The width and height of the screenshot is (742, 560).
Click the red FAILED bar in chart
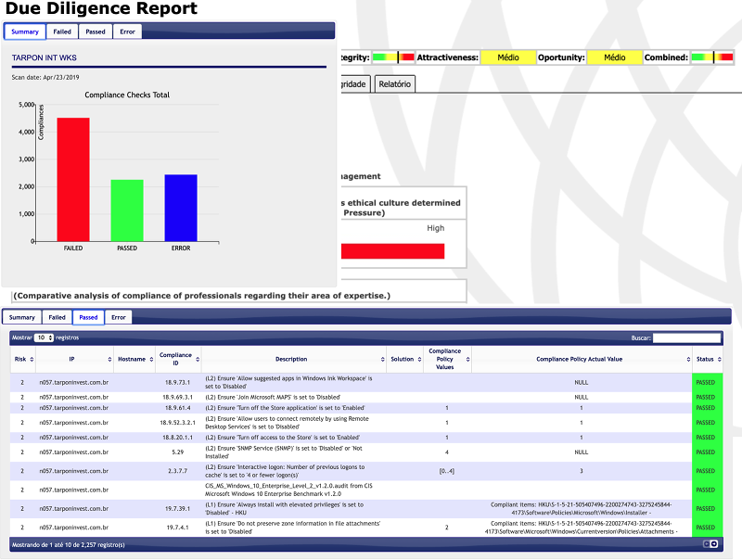(x=73, y=179)
